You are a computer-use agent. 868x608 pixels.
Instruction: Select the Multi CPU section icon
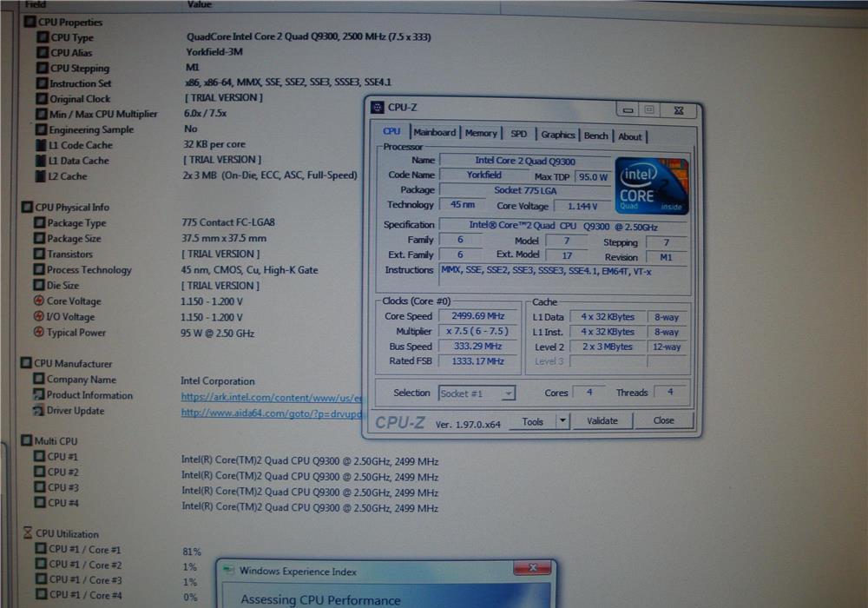(x=27, y=440)
